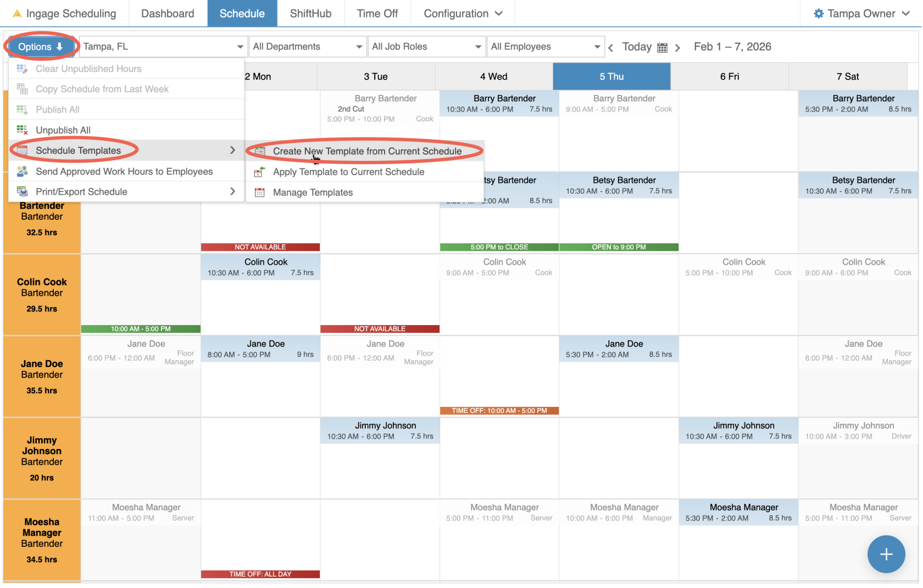The image size is (923, 588).
Task: Open the Tampa Owner account menu
Action: (861, 14)
